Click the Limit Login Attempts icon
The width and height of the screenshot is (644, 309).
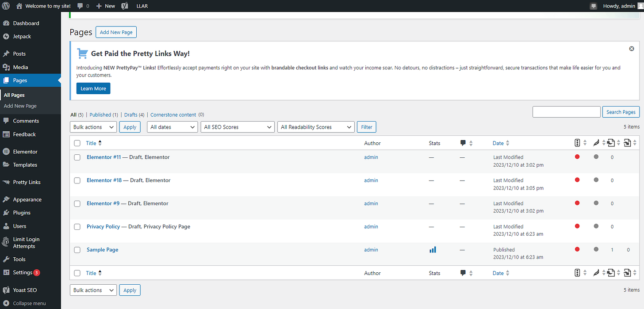(6, 242)
